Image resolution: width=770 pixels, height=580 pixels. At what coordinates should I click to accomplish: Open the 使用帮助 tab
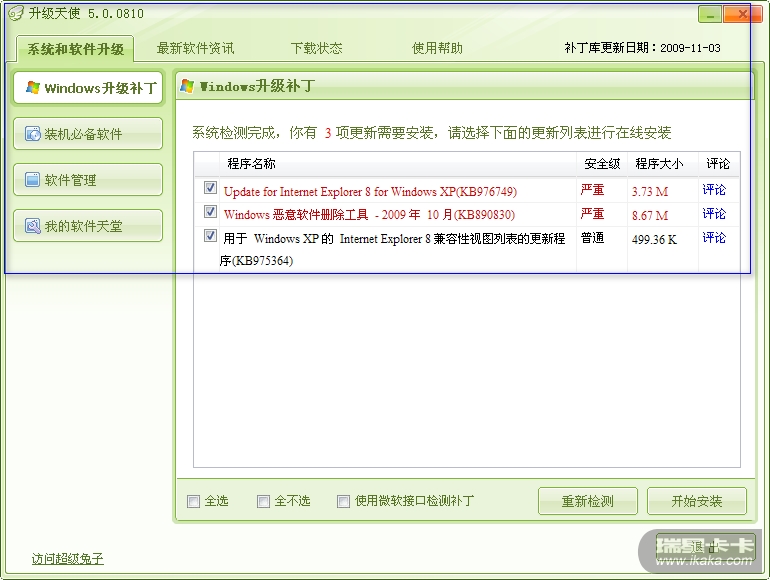(437, 48)
